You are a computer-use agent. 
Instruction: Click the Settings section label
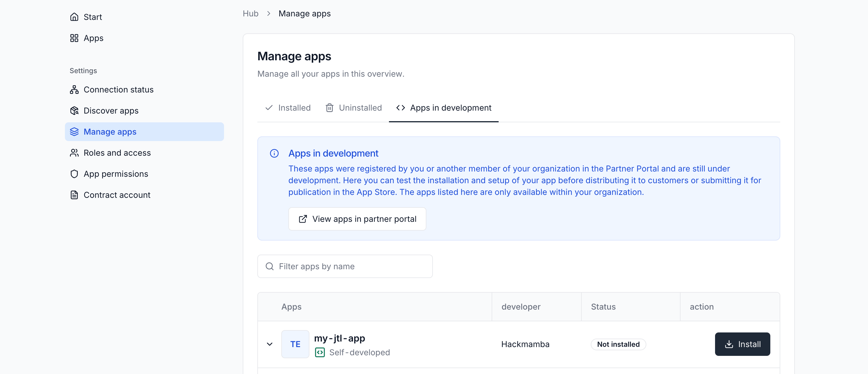click(x=83, y=71)
